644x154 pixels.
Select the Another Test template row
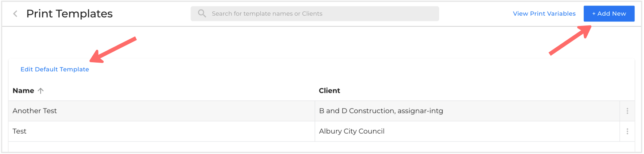point(321,111)
